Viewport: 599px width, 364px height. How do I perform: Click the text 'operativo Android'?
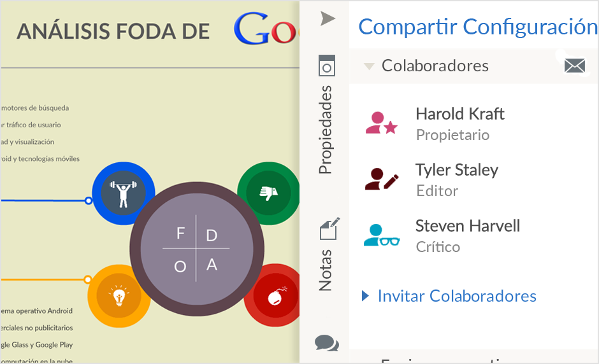click(44, 311)
